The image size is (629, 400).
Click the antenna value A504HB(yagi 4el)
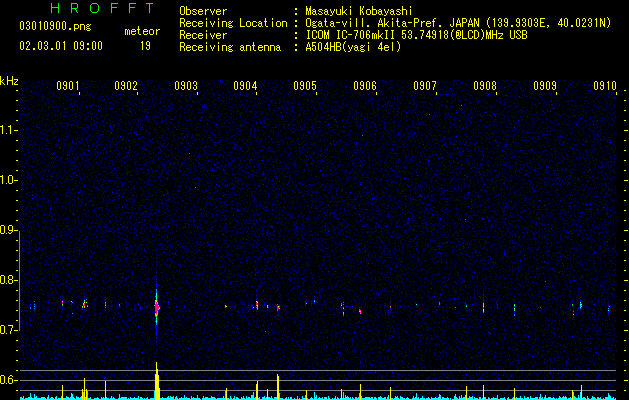pyautogui.click(x=353, y=47)
